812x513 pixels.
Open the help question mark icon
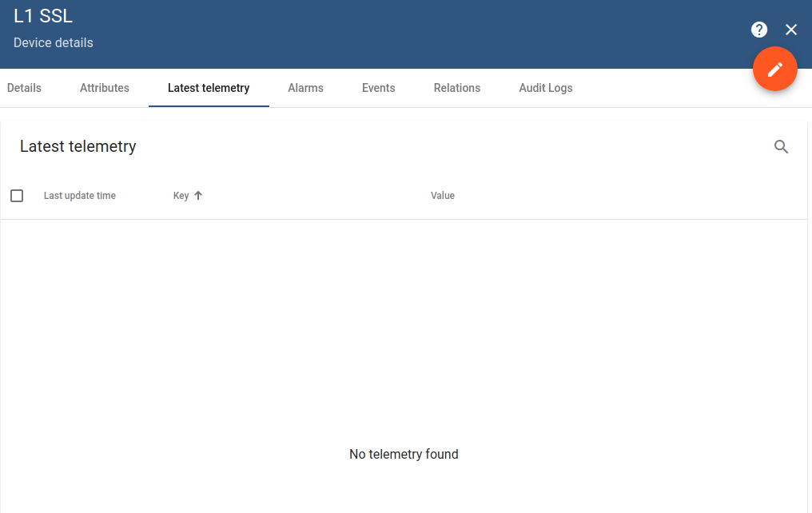click(x=759, y=30)
